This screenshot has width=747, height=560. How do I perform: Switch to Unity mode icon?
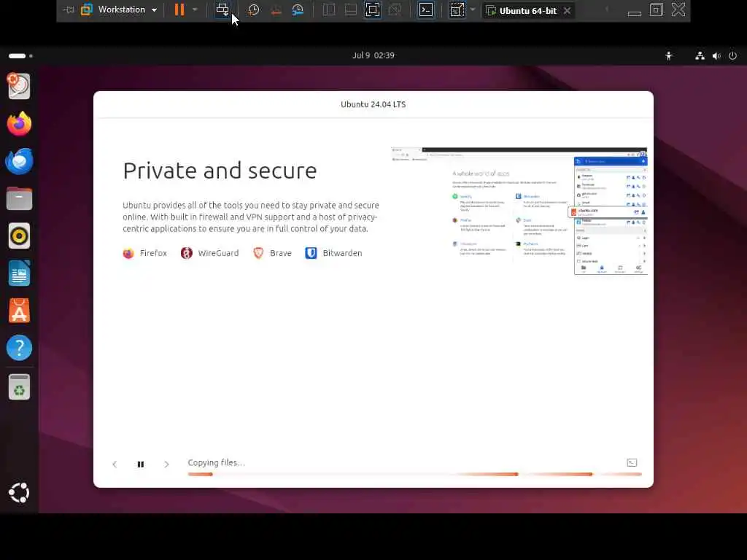click(x=395, y=9)
